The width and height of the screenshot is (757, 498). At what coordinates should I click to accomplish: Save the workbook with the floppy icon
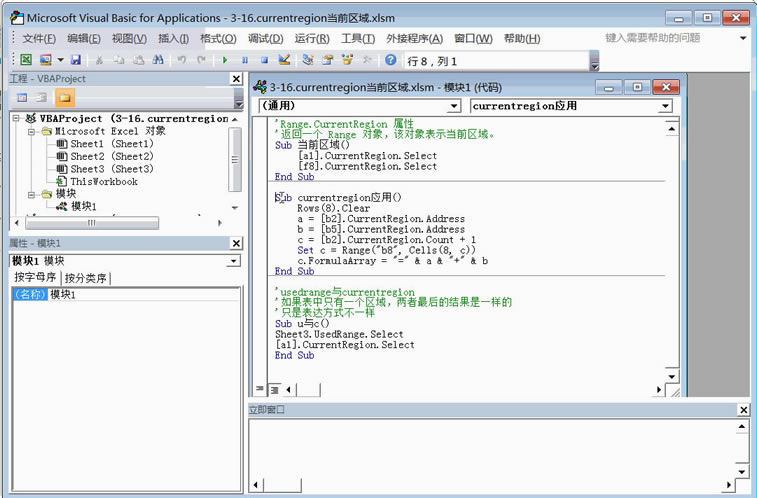[76, 60]
